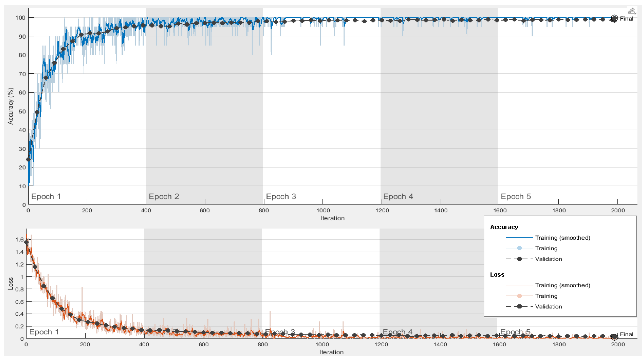Click the Loss legend heading
Viewport: 644px width, 361px height.
pyautogui.click(x=497, y=275)
